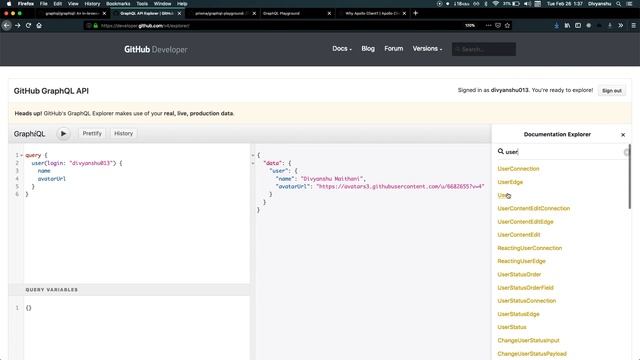
Task: Click the GitHub Developer logo
Action: [156, 49]
